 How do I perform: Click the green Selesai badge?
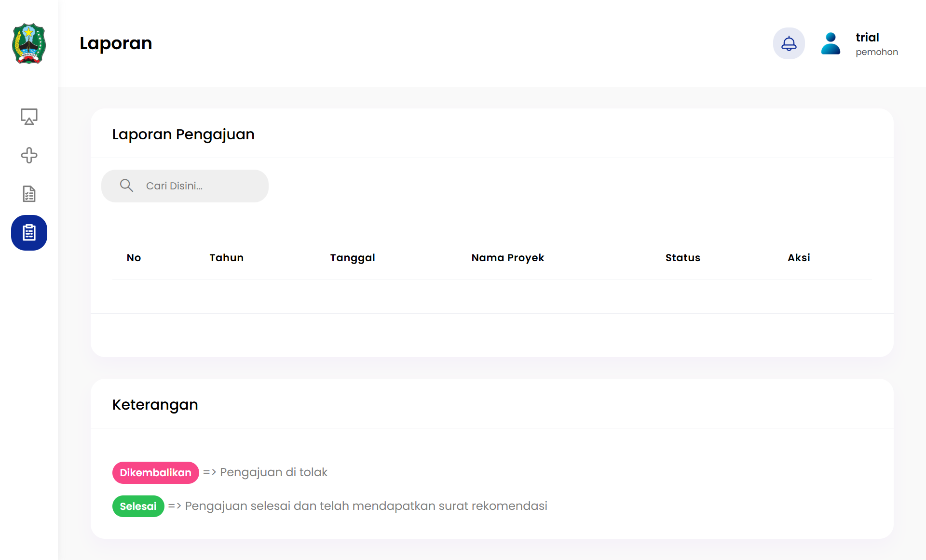click(138, 507)
